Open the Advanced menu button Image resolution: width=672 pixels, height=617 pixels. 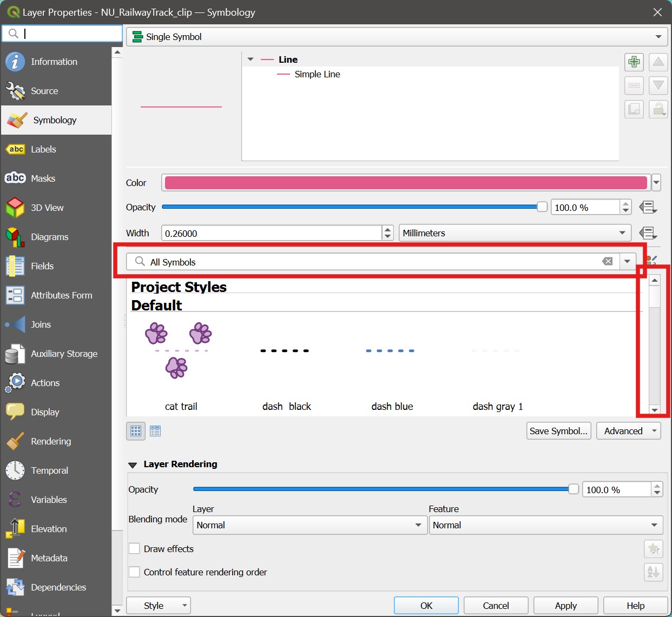click(x=629, y=431)
